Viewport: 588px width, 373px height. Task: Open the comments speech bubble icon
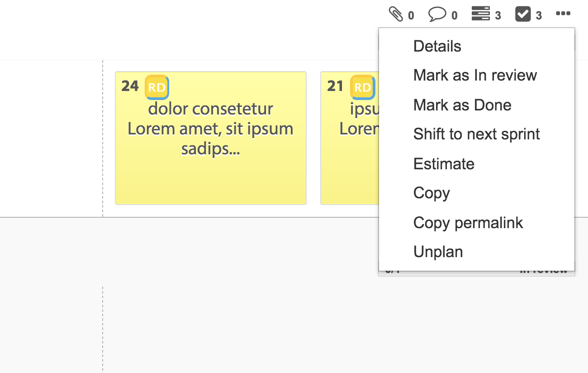437,14
